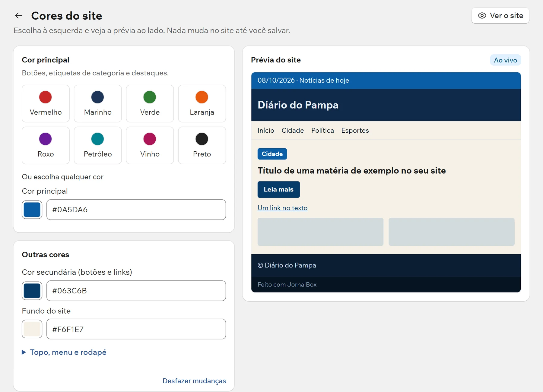Click the Desfazer mudanças link
The image size is (543, 392).
194,381
